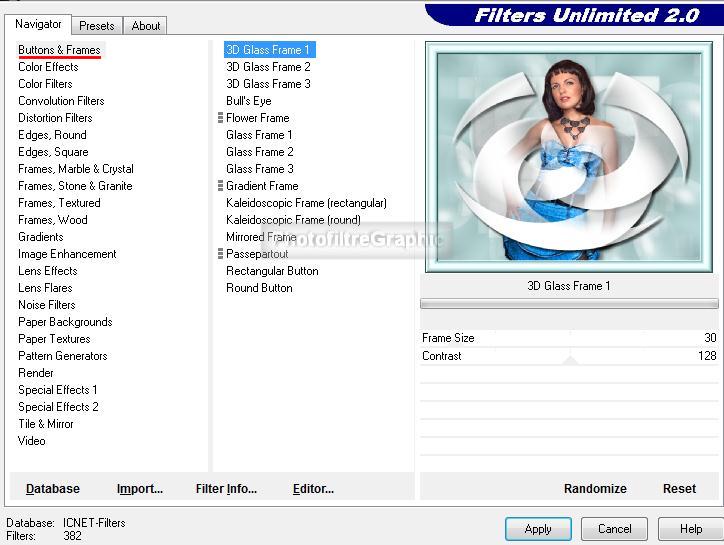The width and height of the screenshot is (724, 545).
Task: Select the 3D Glass Frame 3 filter
Action: point(268,84)
